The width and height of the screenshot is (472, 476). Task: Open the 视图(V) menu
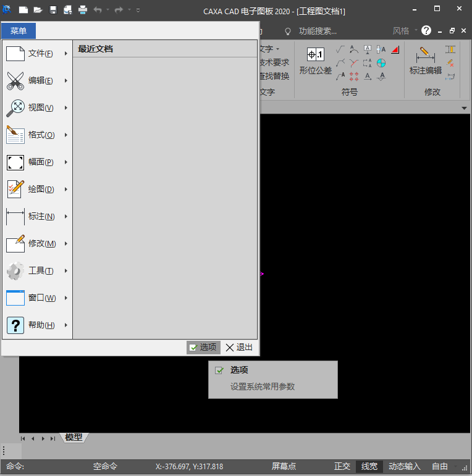37,108
